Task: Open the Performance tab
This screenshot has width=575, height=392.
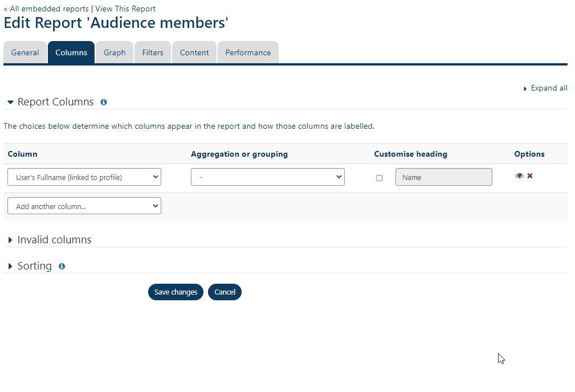Action: pos(248,52)
